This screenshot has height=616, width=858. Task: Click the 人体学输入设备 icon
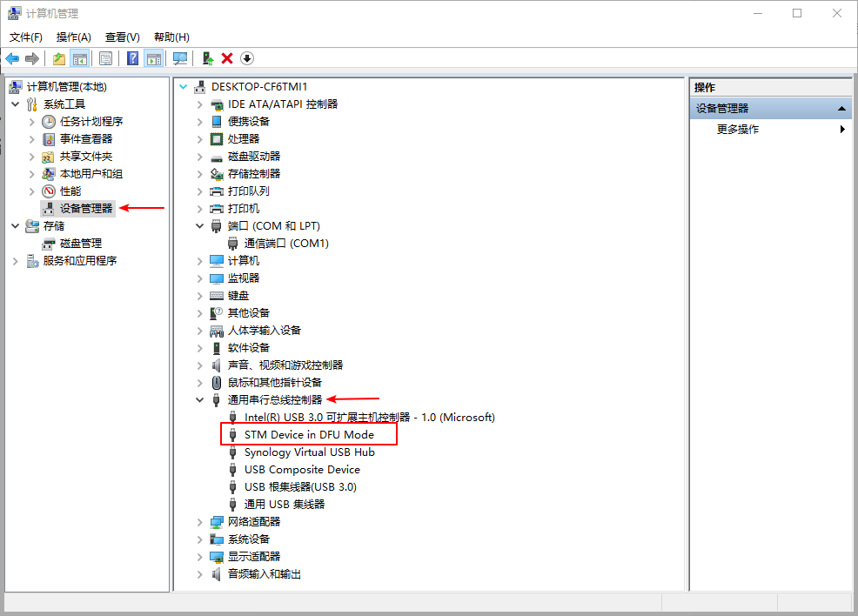(217, 331)
